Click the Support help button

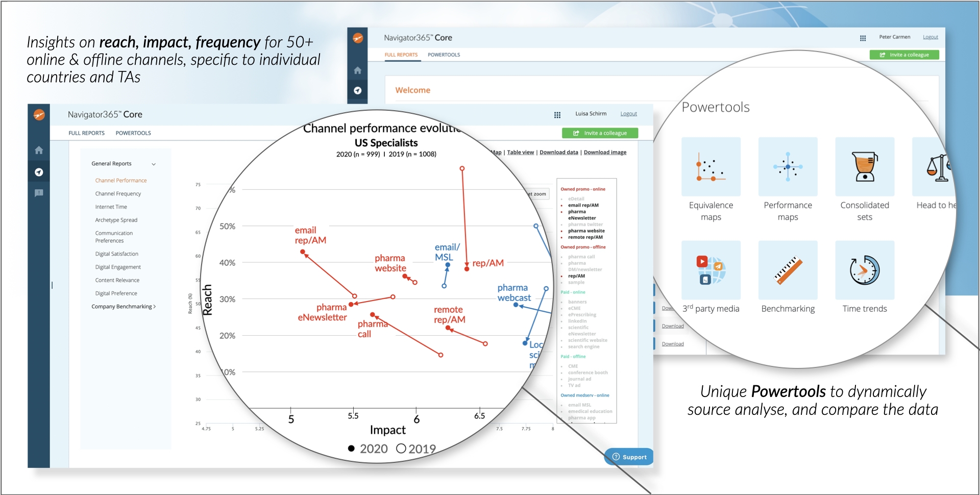(629, 457)
